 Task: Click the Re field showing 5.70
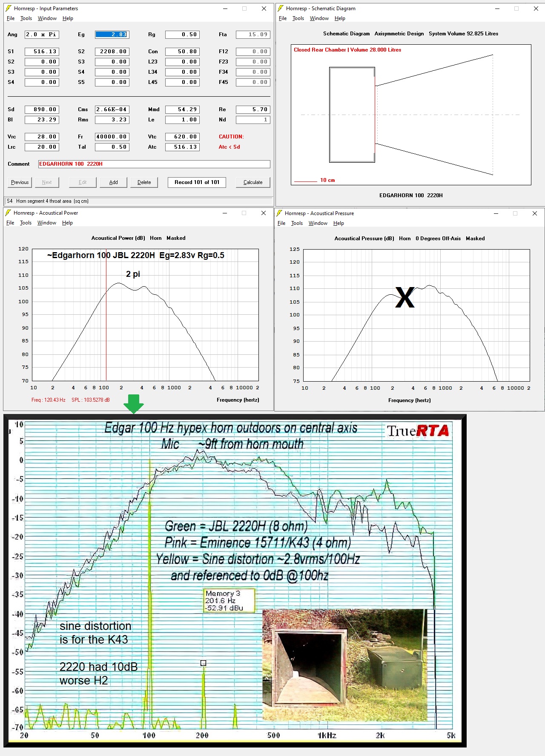tap(253, 109)
